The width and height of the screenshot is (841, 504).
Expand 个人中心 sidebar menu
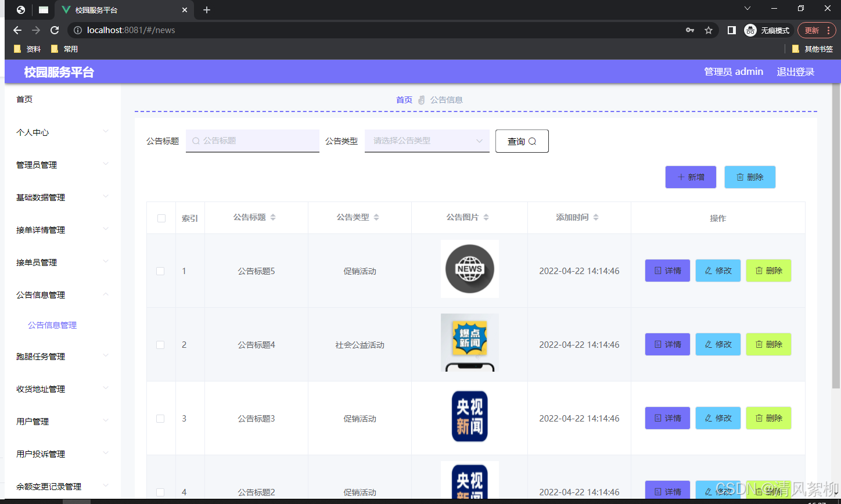coord(63,132)
